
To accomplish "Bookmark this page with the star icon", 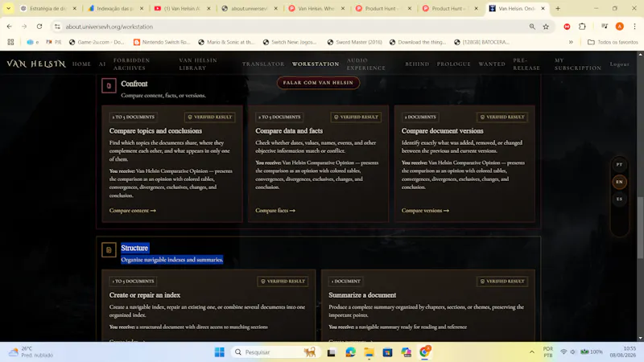I will pyautogui.click(x=546, y=27).
